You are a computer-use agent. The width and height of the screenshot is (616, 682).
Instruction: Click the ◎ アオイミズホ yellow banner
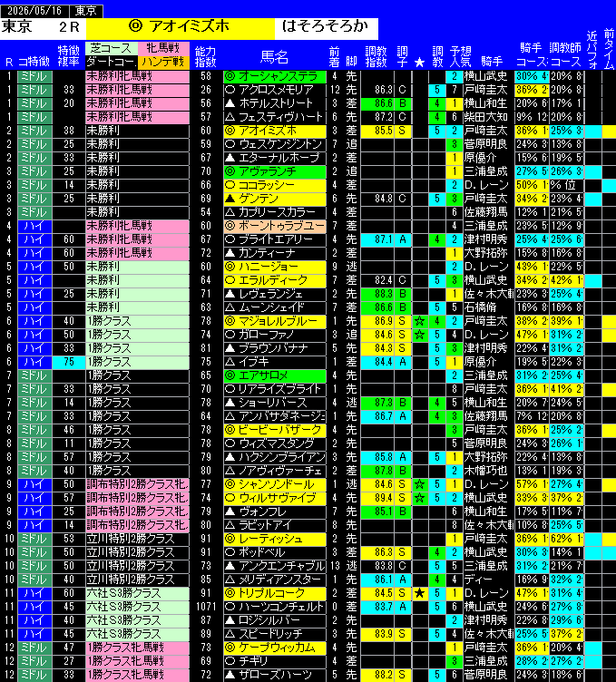click(x=181, y=28)
